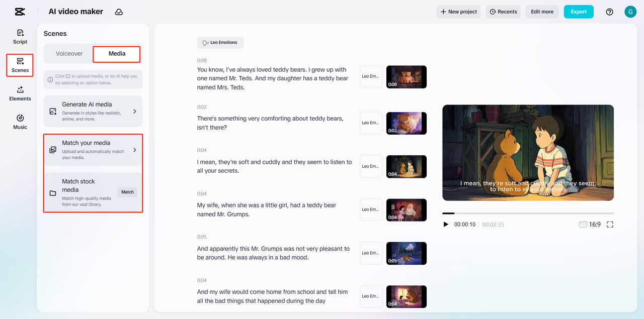Click the Leo Emotions voice badge

coord(220,42)
